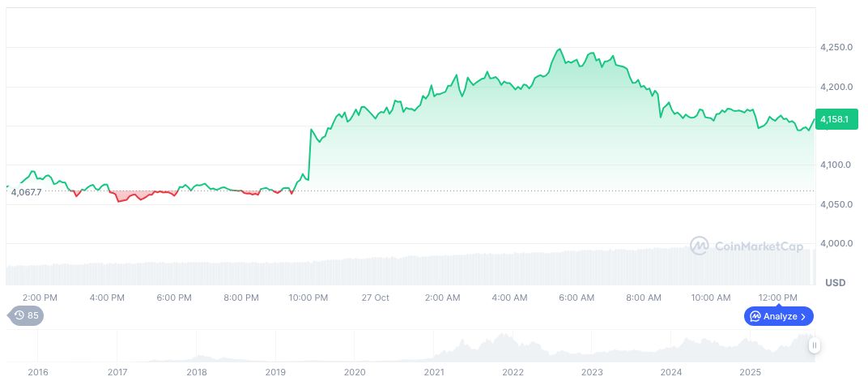The width and height of the screenshot is (868, 381).
Task: Click the 4,067.7 opening price label
Action: (24, 192)
